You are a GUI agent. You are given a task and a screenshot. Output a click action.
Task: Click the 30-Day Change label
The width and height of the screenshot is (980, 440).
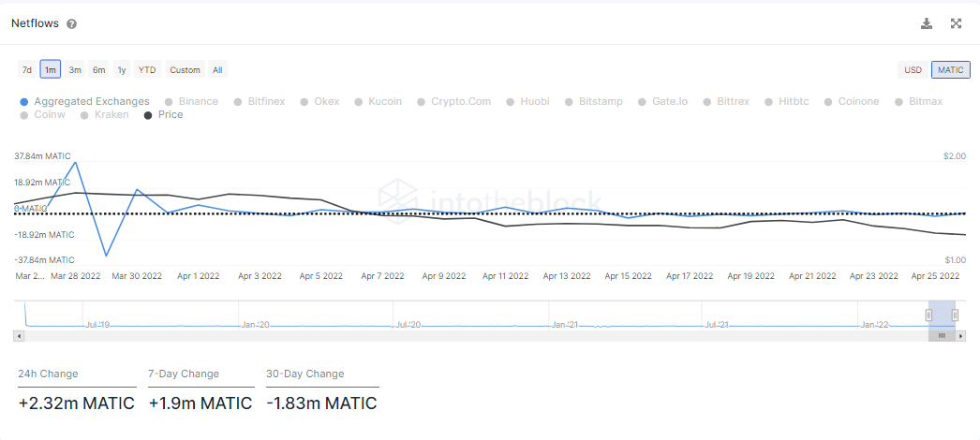(305, 374)
